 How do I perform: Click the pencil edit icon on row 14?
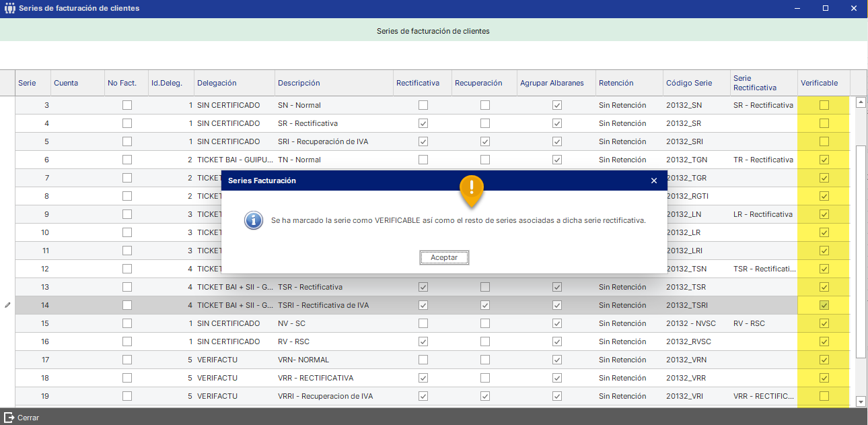(7, 305)
